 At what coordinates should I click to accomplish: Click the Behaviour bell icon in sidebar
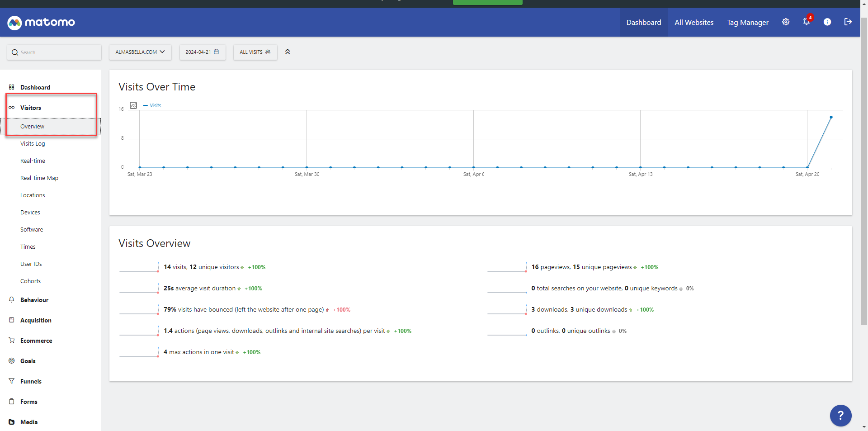click(x=12, y=299)
